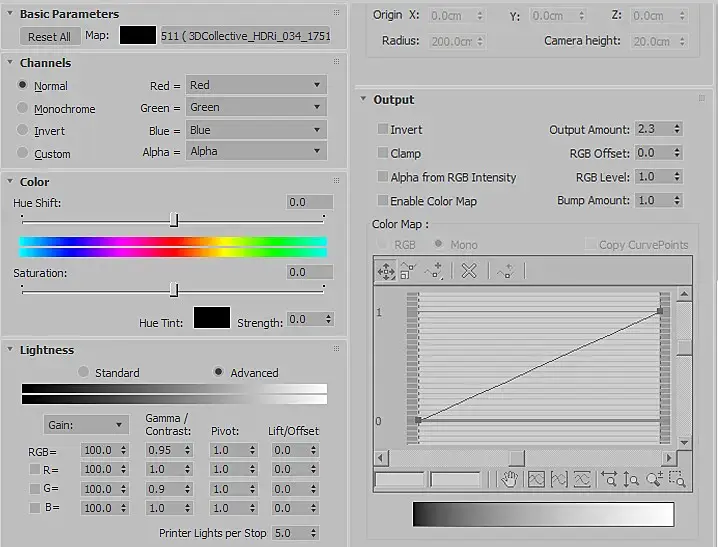Image resolution: width=718 pixels, height=547 pixels.
Task: Collapse the Color rollout
Action: pos(10,181)
